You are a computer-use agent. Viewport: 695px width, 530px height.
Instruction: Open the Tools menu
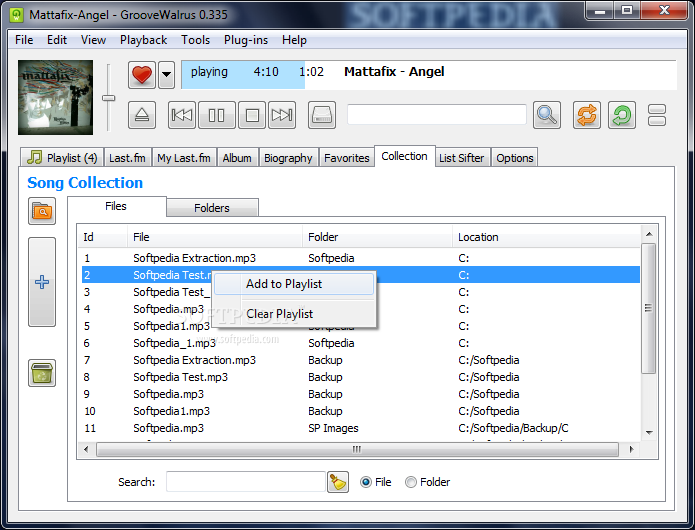pos(195,40)
